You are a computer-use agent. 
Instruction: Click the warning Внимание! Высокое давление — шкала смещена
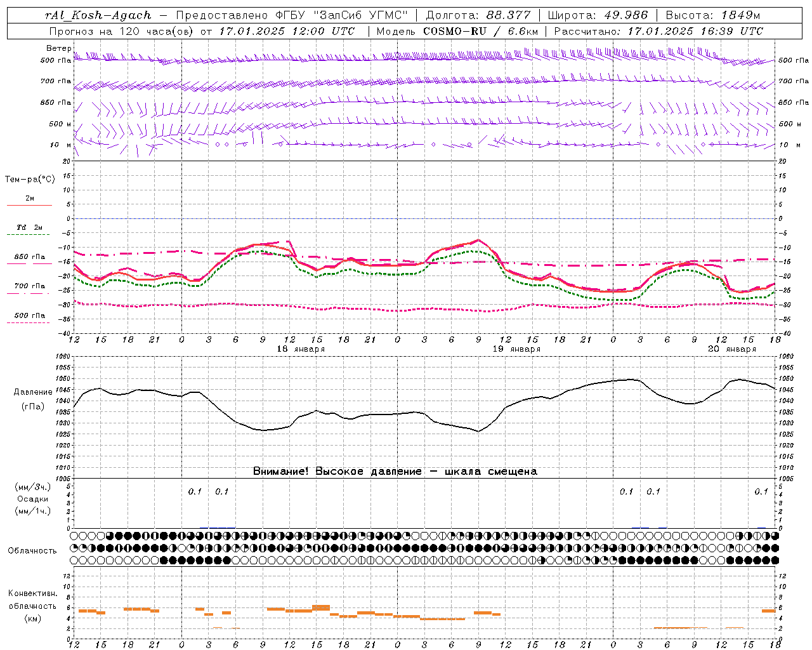[x=395, y=472]
